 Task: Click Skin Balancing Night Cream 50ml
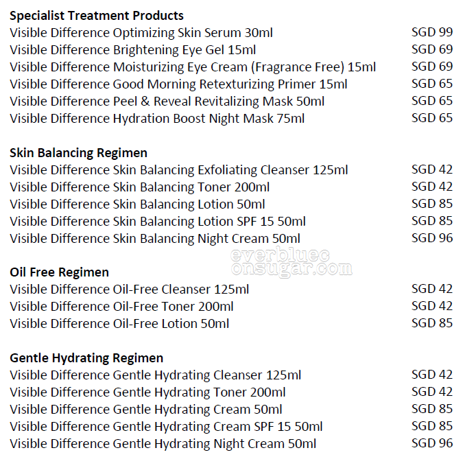155,239
